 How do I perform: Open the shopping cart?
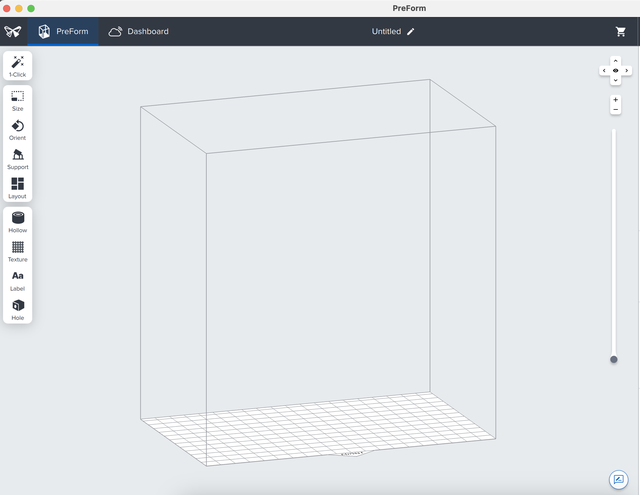pos(621,31)
